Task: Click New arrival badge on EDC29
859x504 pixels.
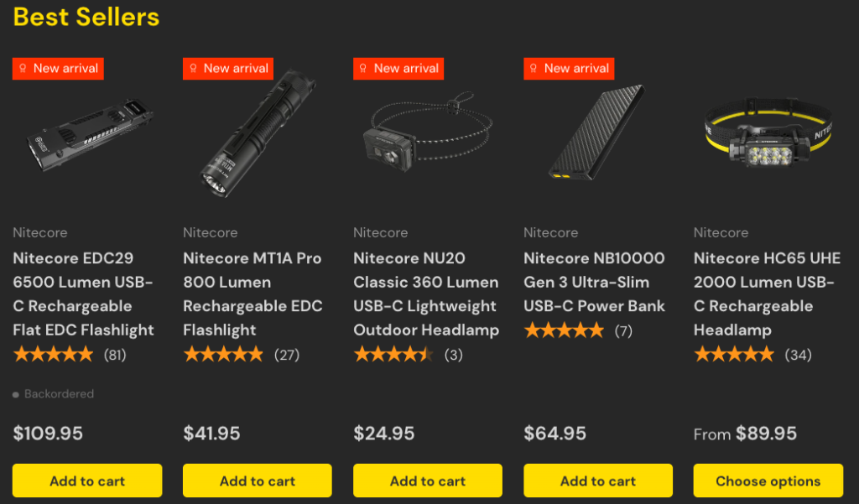Action: tap(58, 69)
